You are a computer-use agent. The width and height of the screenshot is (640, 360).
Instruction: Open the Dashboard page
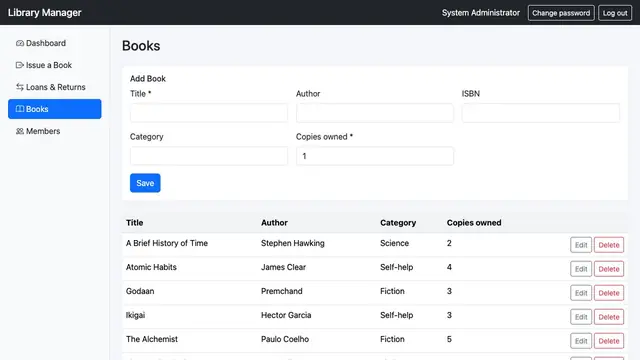[55, 43]
